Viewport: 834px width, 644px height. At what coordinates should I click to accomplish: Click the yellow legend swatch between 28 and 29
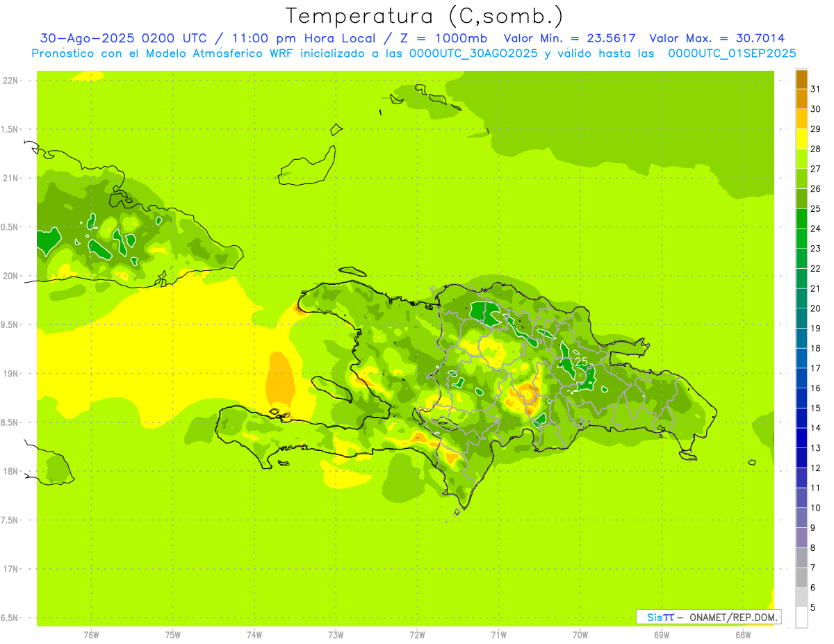(801, 139)
